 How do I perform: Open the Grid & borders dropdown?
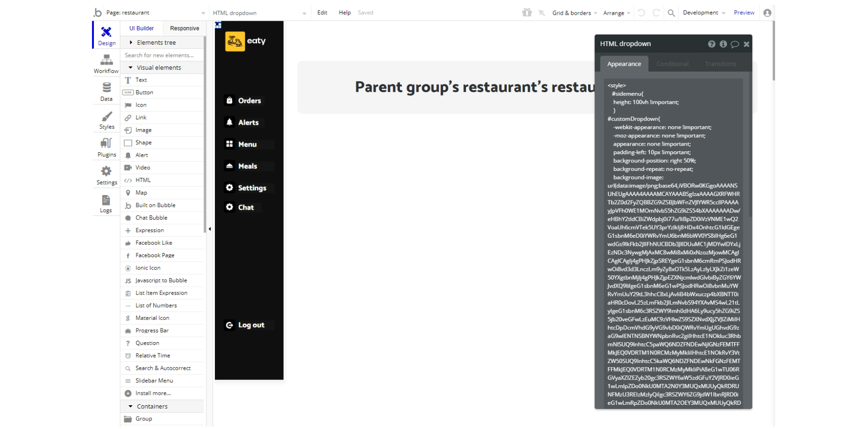pyautogui.click(x=574, y=13)
